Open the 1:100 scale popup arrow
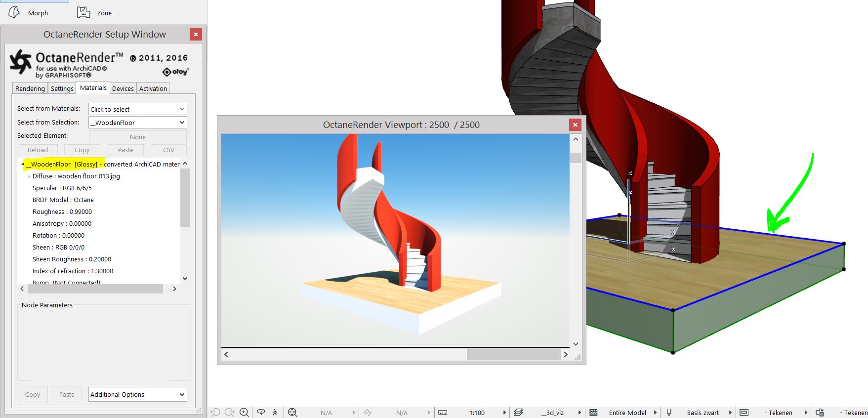This screenshot has height=418, width=868. coord(504,413)
